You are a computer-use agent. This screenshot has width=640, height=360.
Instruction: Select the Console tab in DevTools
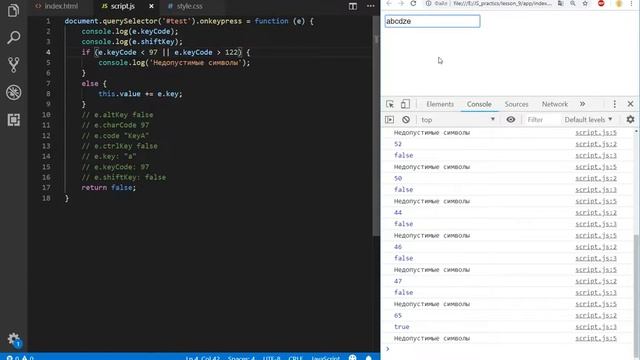[479, 104]
